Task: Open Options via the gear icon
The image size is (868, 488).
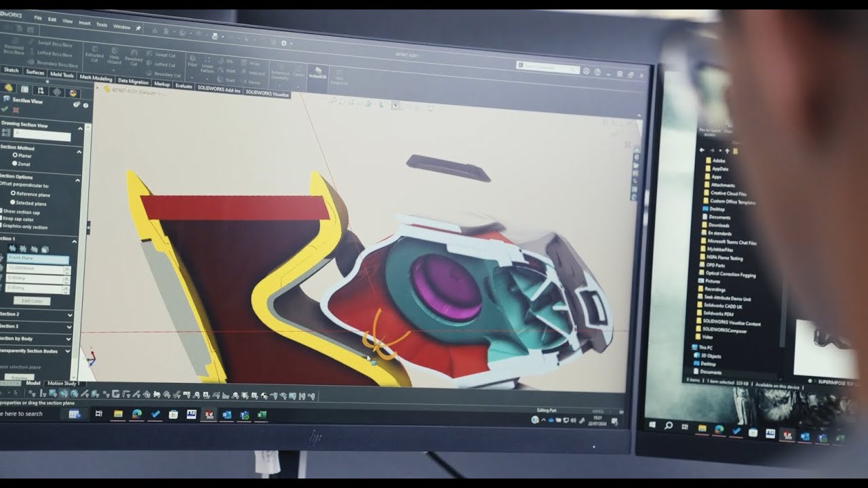Action: [284, 43]
